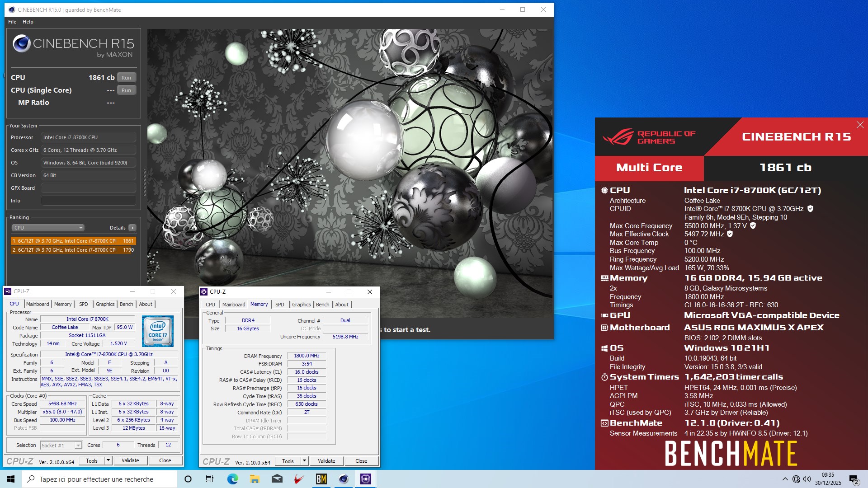The image size is (868, 488).
Task: Click Validate in left CPU-Z
Action: pyautogui.click(x=130, y=461)
